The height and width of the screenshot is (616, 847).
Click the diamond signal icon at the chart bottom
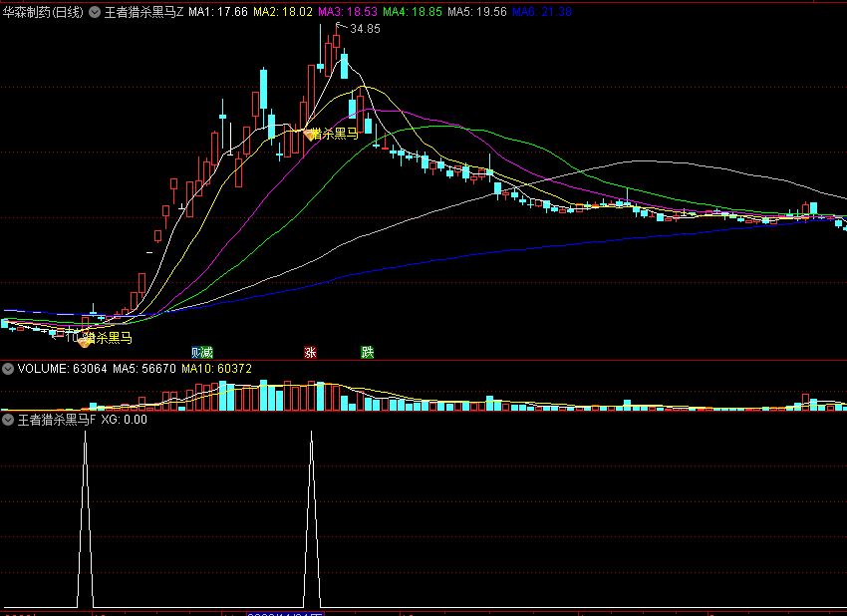[x=85, y=341]
